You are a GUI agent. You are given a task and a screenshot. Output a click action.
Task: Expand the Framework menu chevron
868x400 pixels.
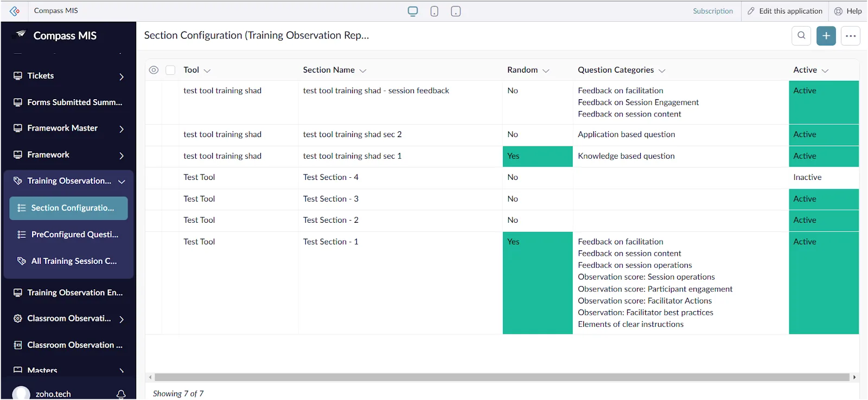[122, 156]
